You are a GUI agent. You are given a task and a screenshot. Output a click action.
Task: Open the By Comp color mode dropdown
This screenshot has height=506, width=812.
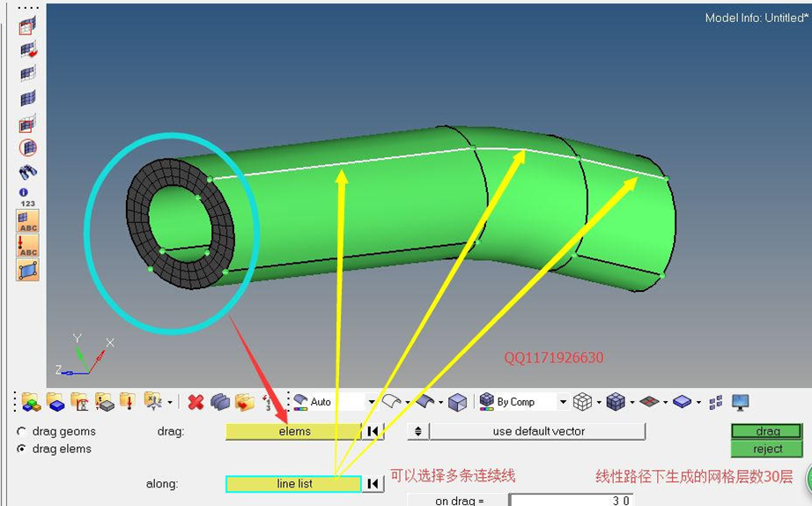563,402
